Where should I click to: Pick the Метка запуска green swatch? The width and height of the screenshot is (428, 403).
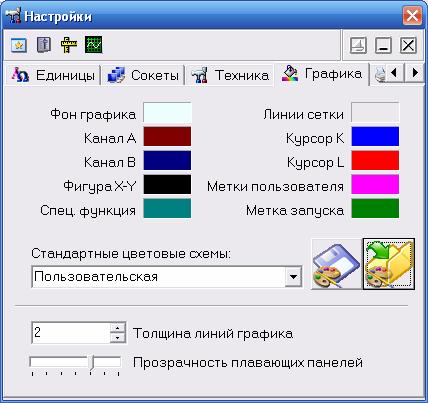375,208
